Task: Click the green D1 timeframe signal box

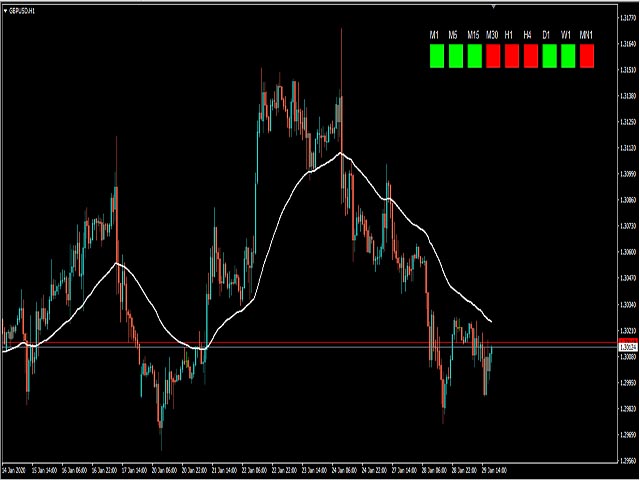Action: (549, 56)
